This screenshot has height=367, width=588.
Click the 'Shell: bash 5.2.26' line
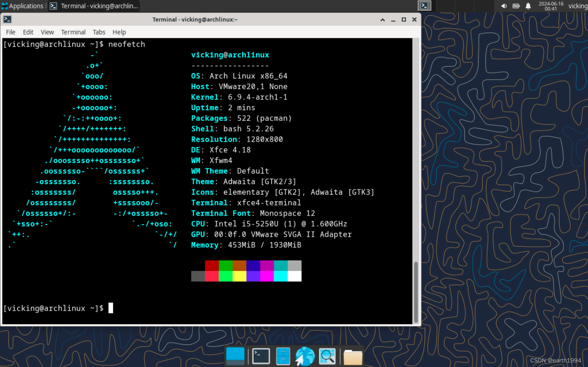(232, 129)
